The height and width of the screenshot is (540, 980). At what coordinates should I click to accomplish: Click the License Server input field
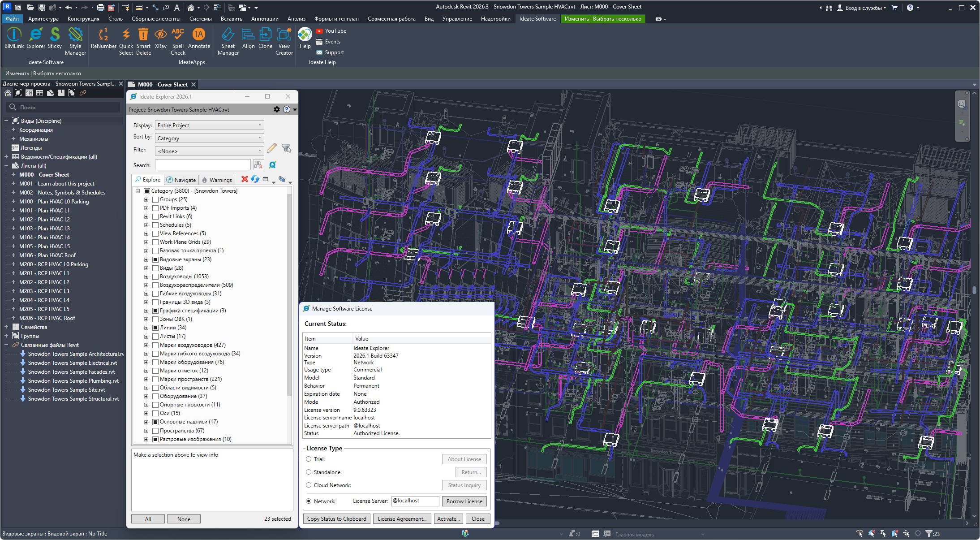point(415,501)
